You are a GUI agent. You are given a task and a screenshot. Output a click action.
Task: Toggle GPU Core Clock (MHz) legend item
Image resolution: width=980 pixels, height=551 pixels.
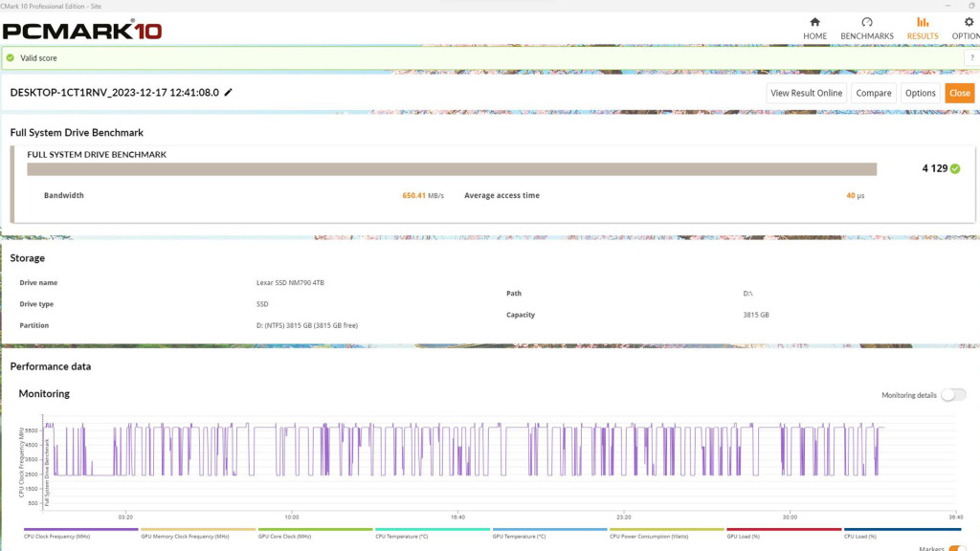click(315, 533)
